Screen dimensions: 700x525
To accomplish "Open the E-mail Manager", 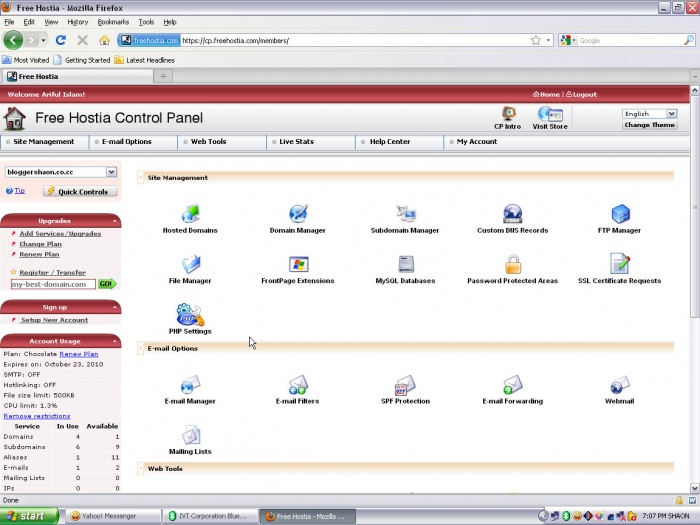I will [x=190, y=385].
